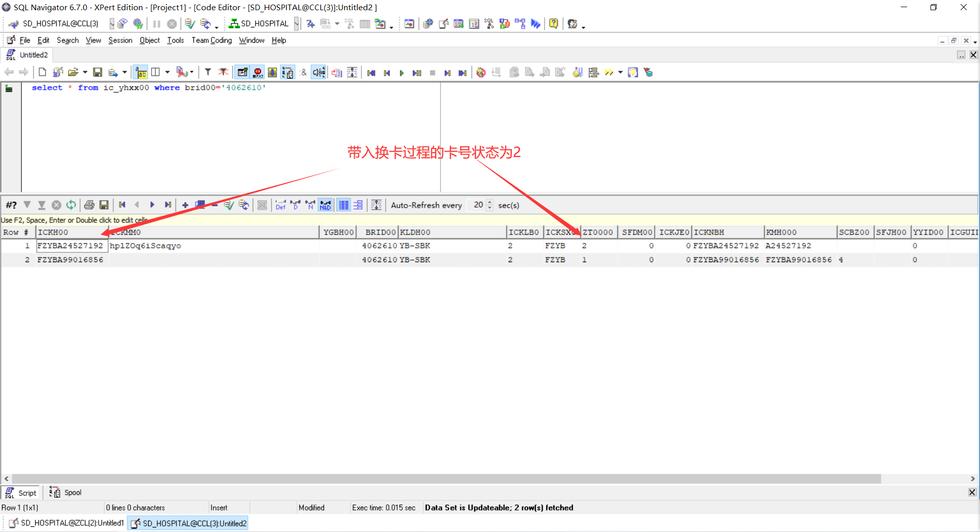Toggle the echo speaker button in editor toolbar
Viewport: 980px width, 532px height.
pos(318,73)
